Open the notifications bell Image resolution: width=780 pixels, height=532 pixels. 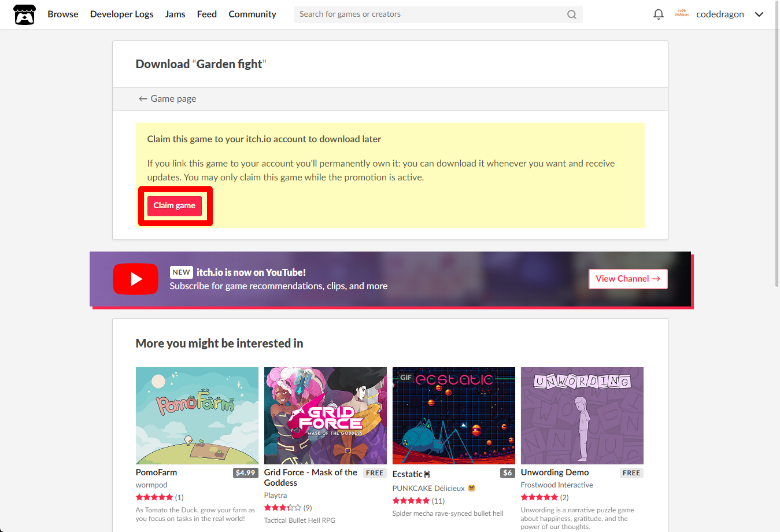point(658,14)
